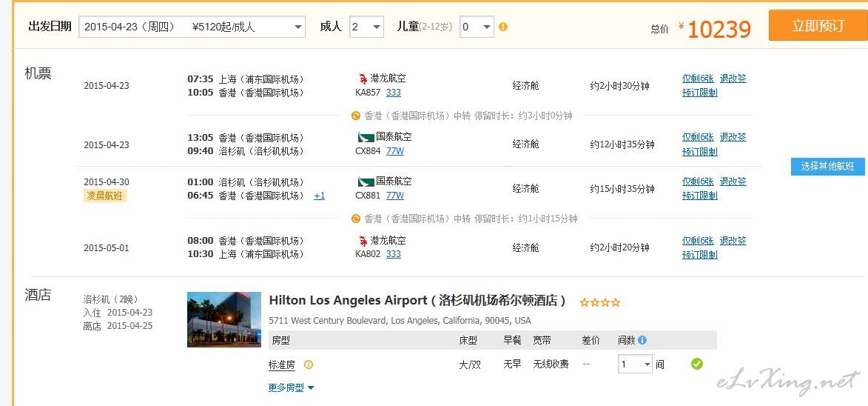Click the 凌晨航班 early-morning flight tag
The image size is (868, 406).
tap(104, 196)
